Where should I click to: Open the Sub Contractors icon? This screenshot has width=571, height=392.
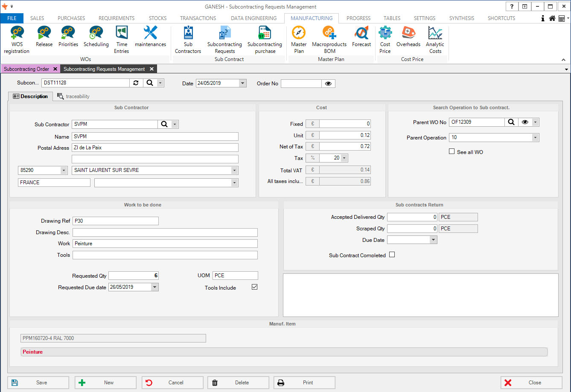click(x=188, y=39)
